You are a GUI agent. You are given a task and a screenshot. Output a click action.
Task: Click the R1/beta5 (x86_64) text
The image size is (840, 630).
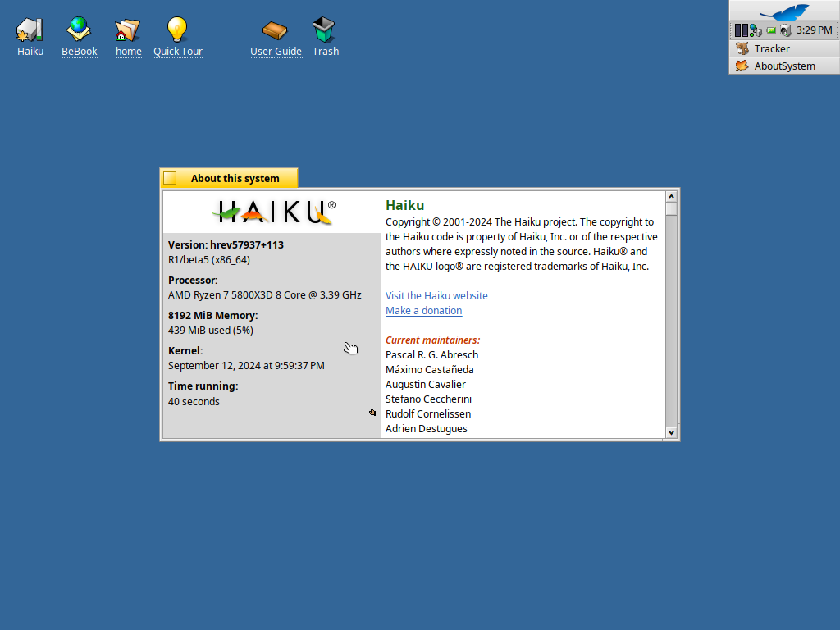(x=209, y=260)
